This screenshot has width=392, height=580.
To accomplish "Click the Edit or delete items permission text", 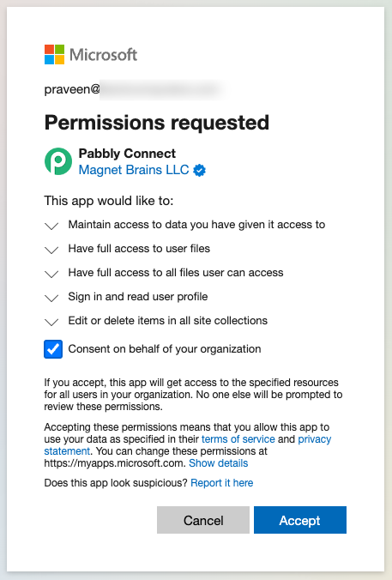I will [x=168, y=320].
